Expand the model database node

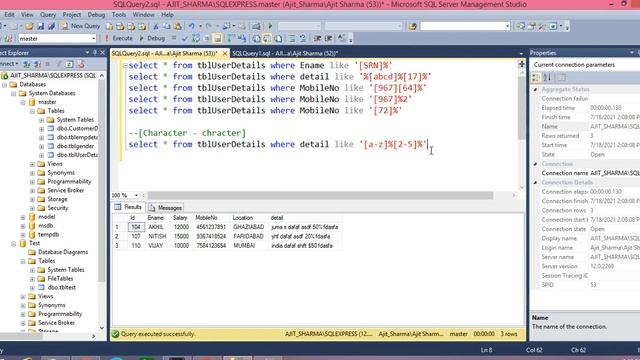(x=23, y=217)
